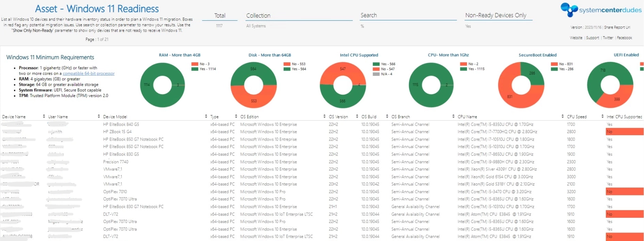Sort by Device Model column arrows
644x241 pixels.
coord(206,116)
